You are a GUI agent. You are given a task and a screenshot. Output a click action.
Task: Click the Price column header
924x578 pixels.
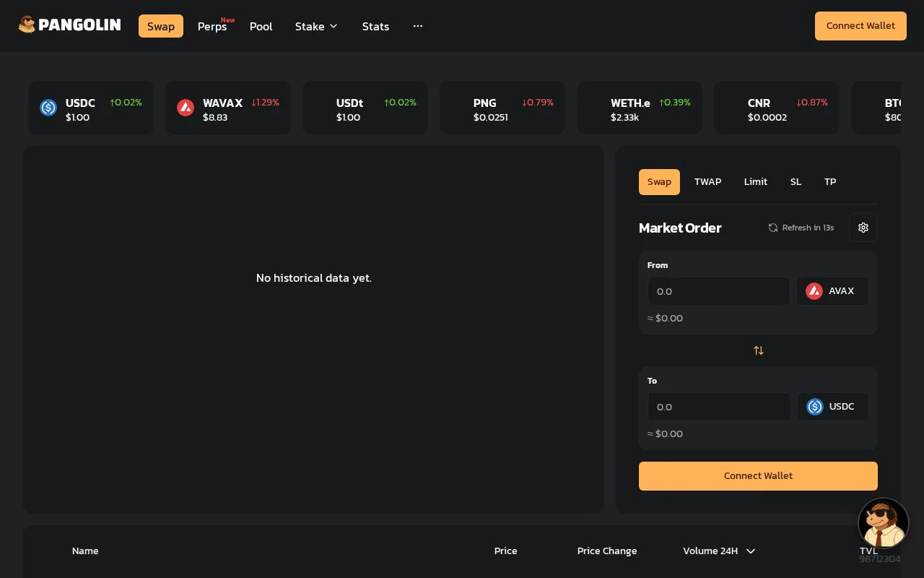506,551
